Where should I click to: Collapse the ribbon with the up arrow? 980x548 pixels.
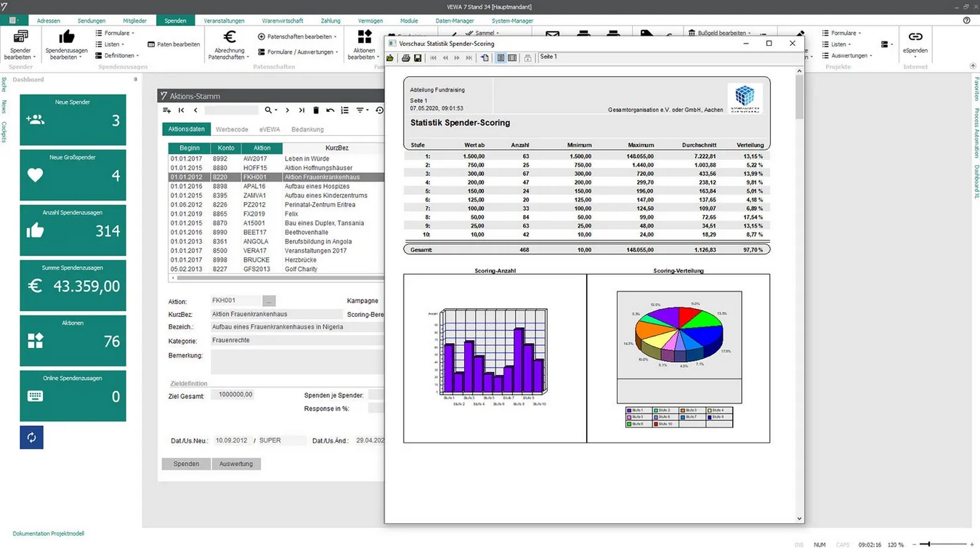click(973, 66)
